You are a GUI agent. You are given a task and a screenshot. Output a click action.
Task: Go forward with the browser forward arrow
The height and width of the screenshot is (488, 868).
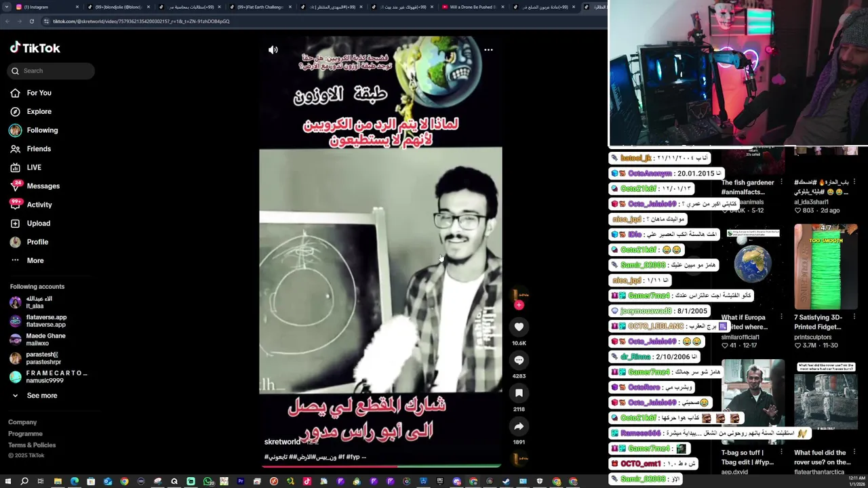pos(18,21)
